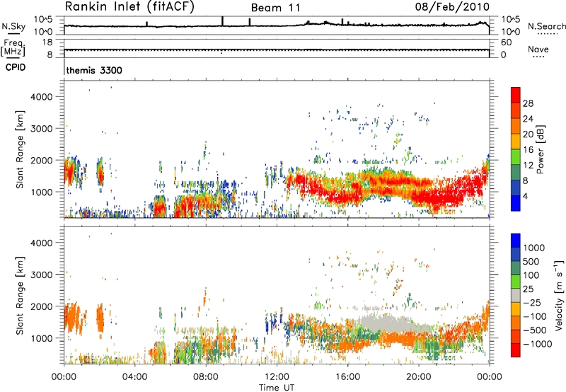Click the 'themis 3300' CPID text

(94, 70)
